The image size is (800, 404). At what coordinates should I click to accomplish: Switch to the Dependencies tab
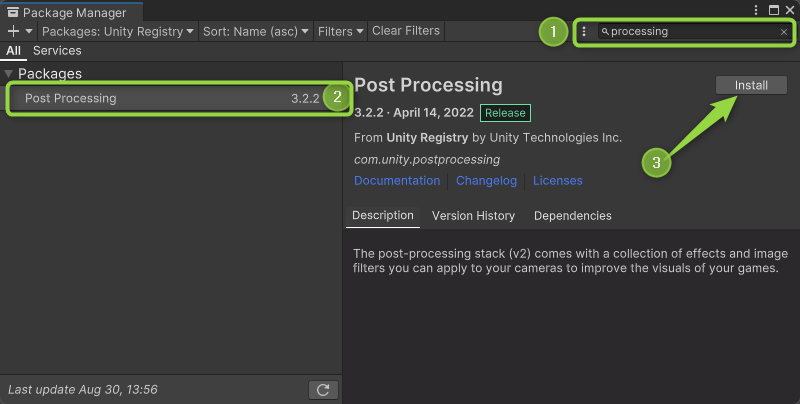coord(572,216)
